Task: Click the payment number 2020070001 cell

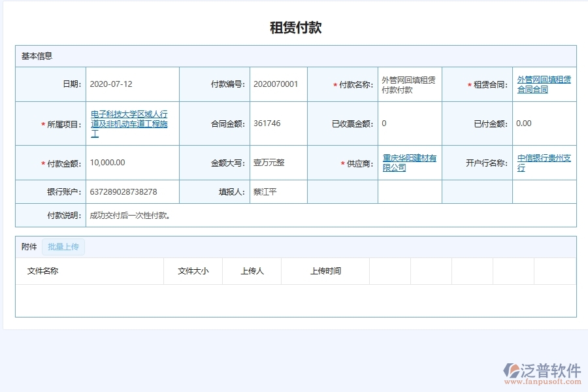Action: [275, 84]
